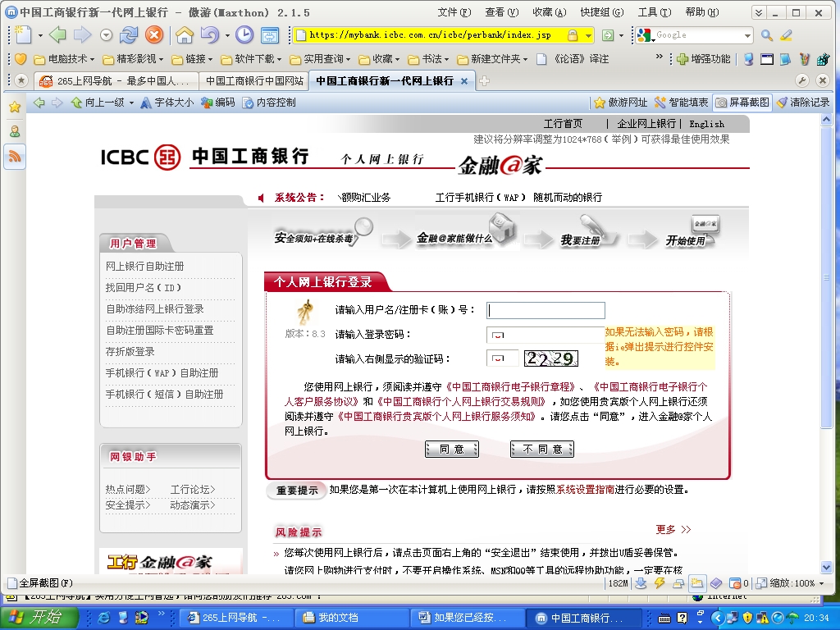Click the Internet Explorer quick launch icon
Image resolution: width=840 pixels, height=630 pixels.
coord(103,618)
